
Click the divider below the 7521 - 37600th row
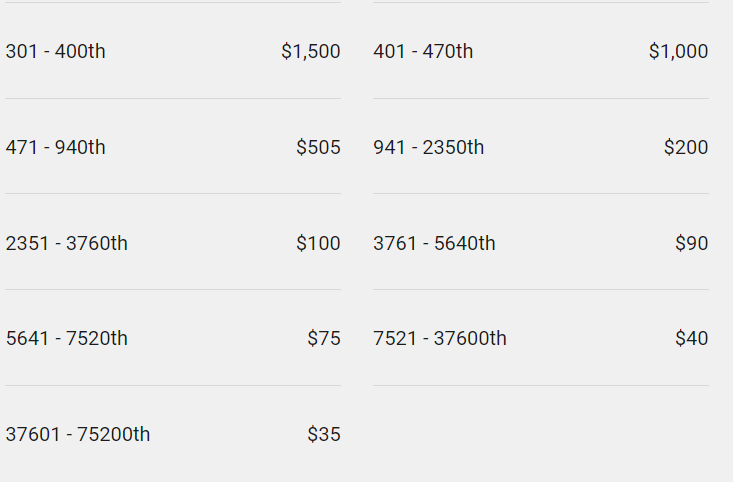pos(541,386)
